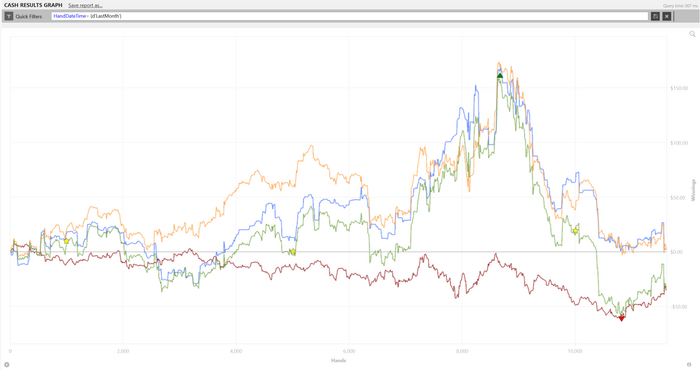
Task: Click the save filter icon
Action: point(655,17)
